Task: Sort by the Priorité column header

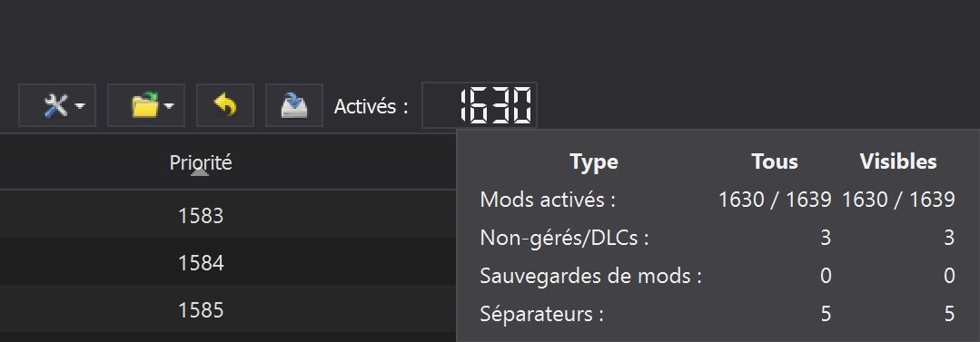Action: pos(201,162)
